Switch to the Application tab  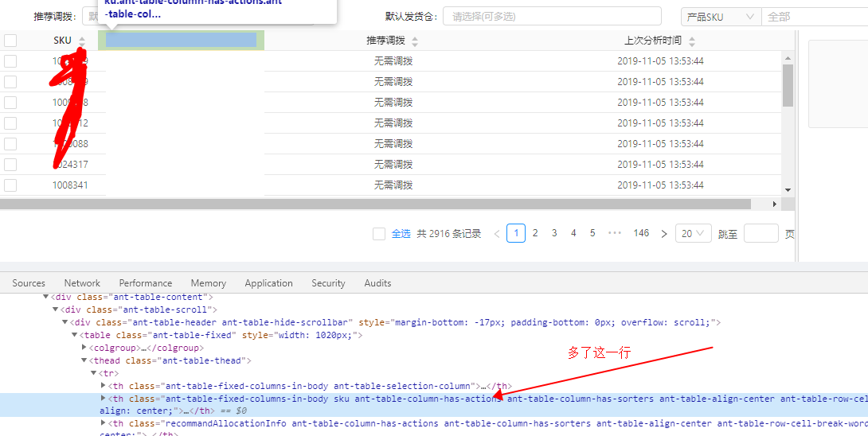coord(268,282)
